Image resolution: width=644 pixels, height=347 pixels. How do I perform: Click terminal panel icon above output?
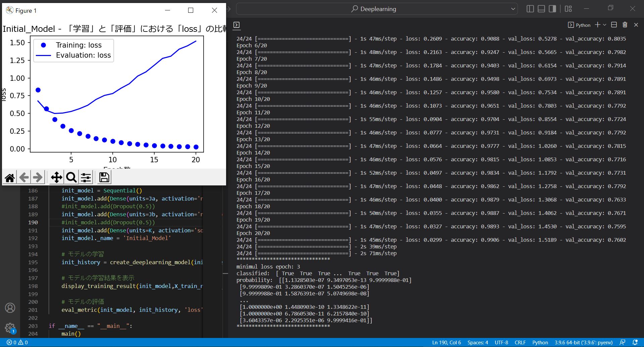(x=236, y=25)
